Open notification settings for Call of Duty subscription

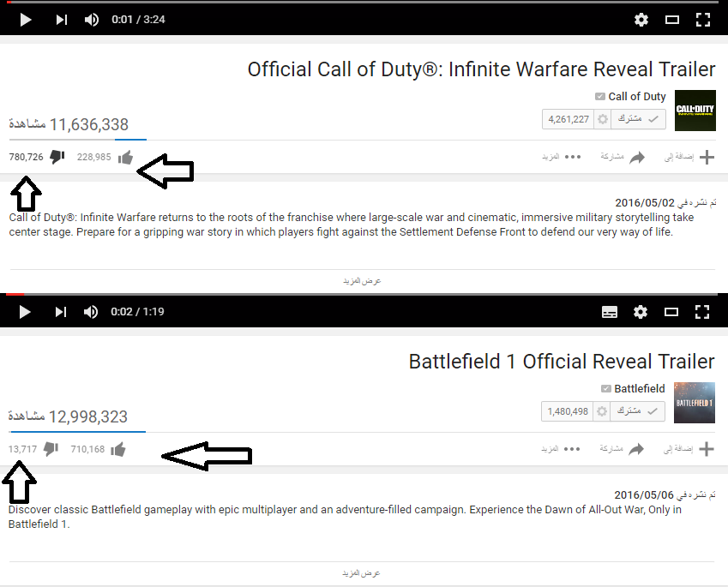coord(603,119)
